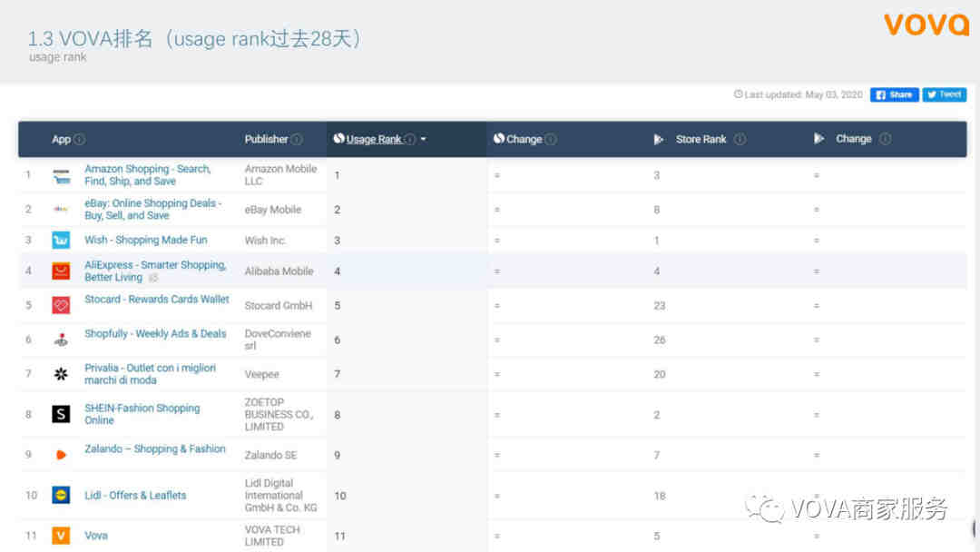The image size is (980, 552).
Task: Select the publisher text ZOETOP BUSINESS CO., LIMITED
Action: point(279,414)
